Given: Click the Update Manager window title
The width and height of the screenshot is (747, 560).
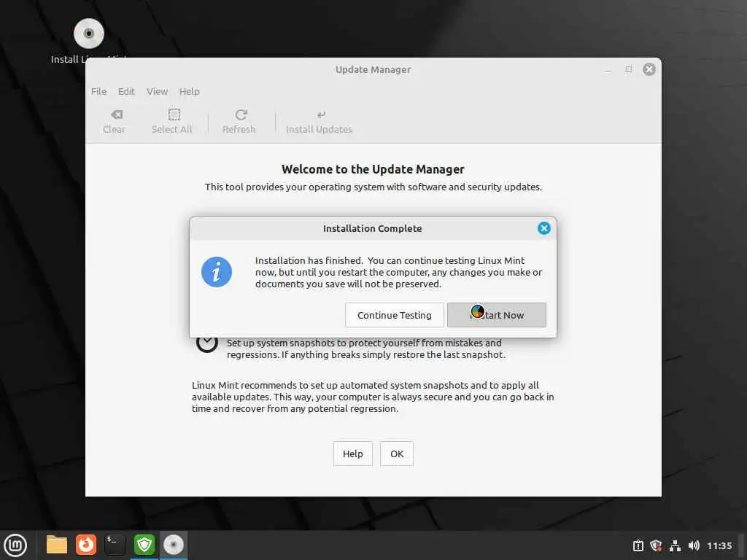Looking at the screenshot, I should point(373,69).
